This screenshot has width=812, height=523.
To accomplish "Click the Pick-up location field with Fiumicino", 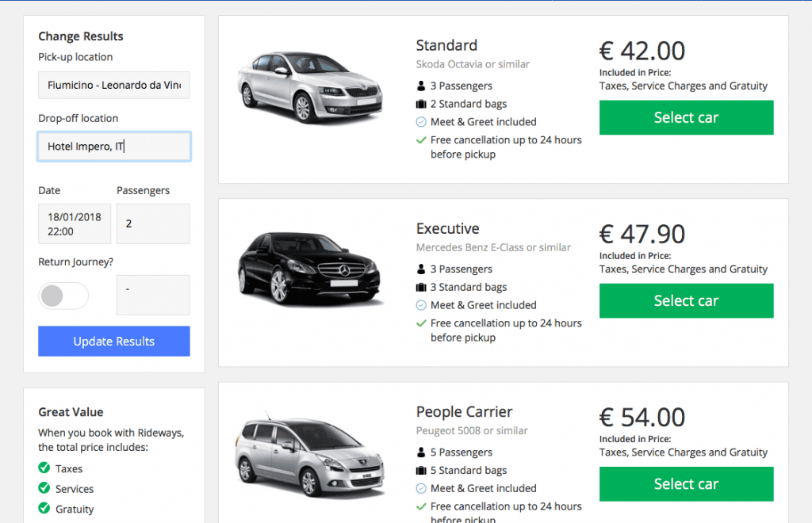I will (x=114, y=85).
